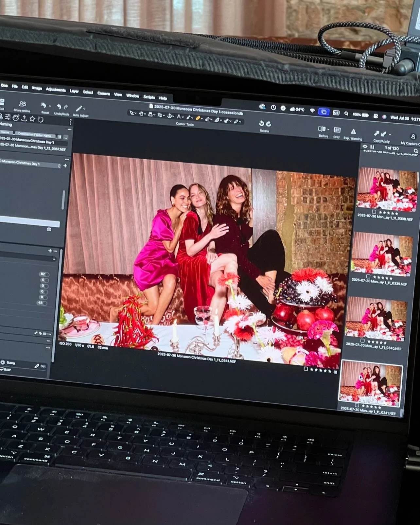Toggle Exp. Warning overlay

[x=353, y=131]
